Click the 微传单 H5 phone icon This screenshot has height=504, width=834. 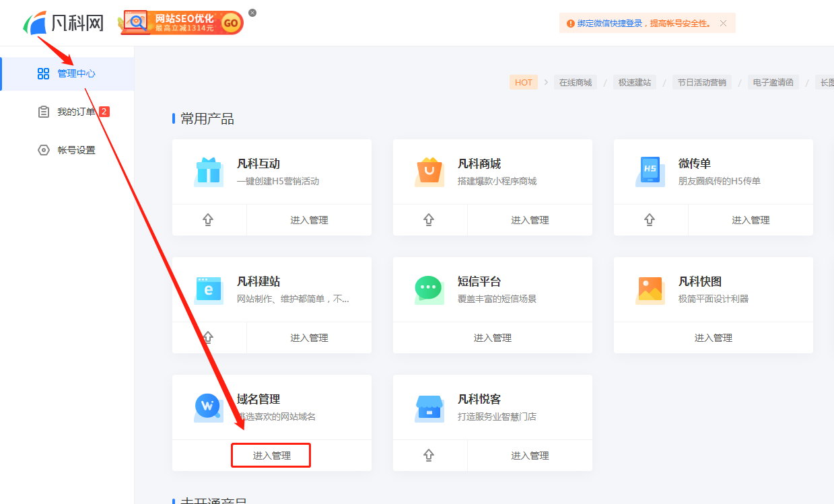click(650, 172)
